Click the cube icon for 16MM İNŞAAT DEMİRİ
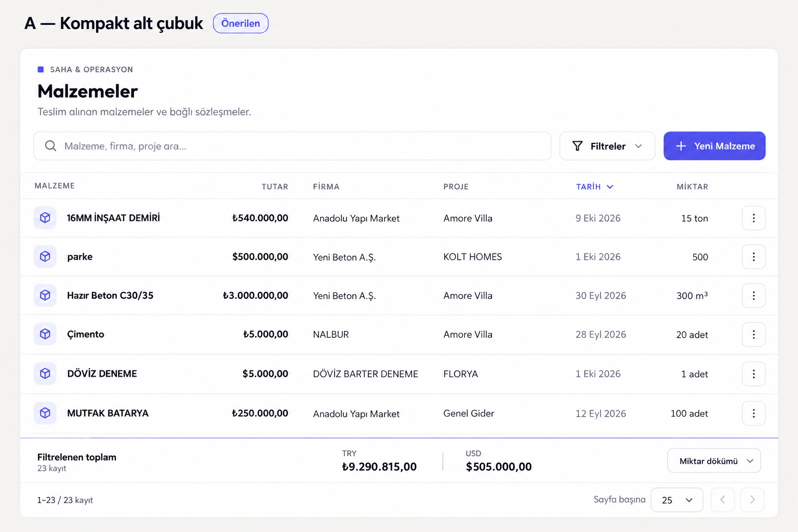Screen dimensions: 798x532 (45, 218)
